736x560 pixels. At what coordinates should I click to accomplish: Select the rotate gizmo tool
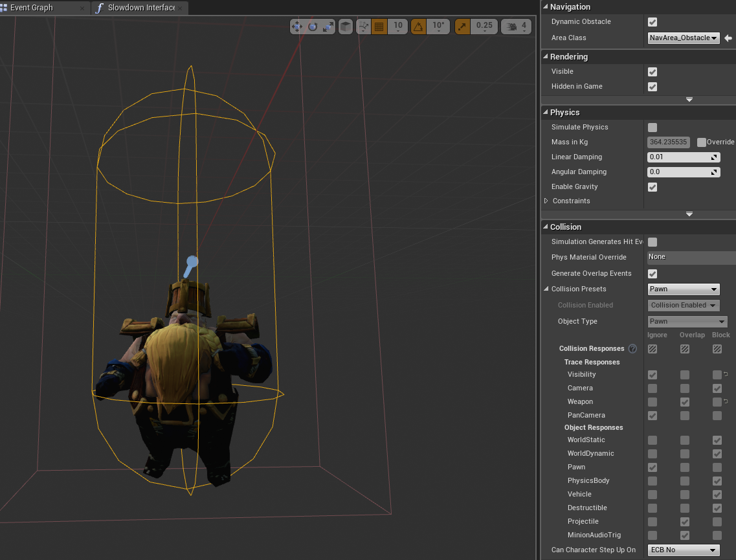pyautogui.click(x=313, y=27)
